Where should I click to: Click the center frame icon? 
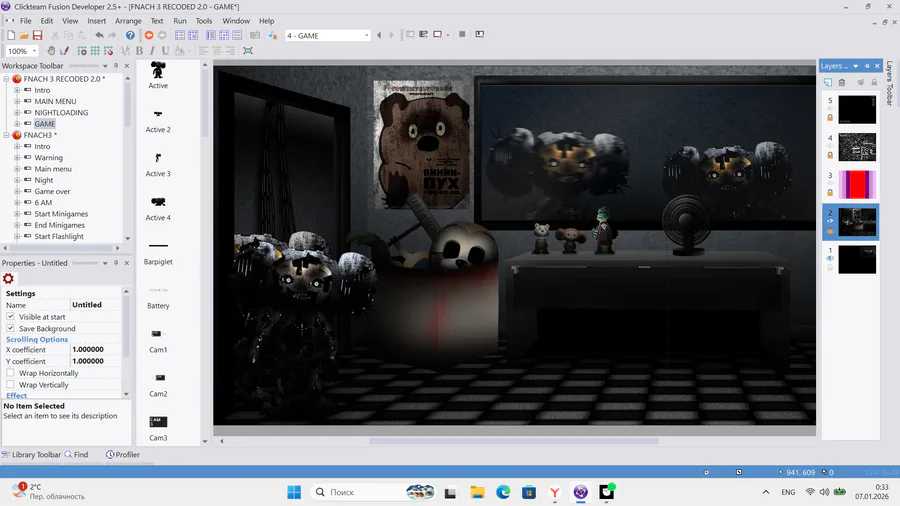pyautogui.click(x=248, y=51)
